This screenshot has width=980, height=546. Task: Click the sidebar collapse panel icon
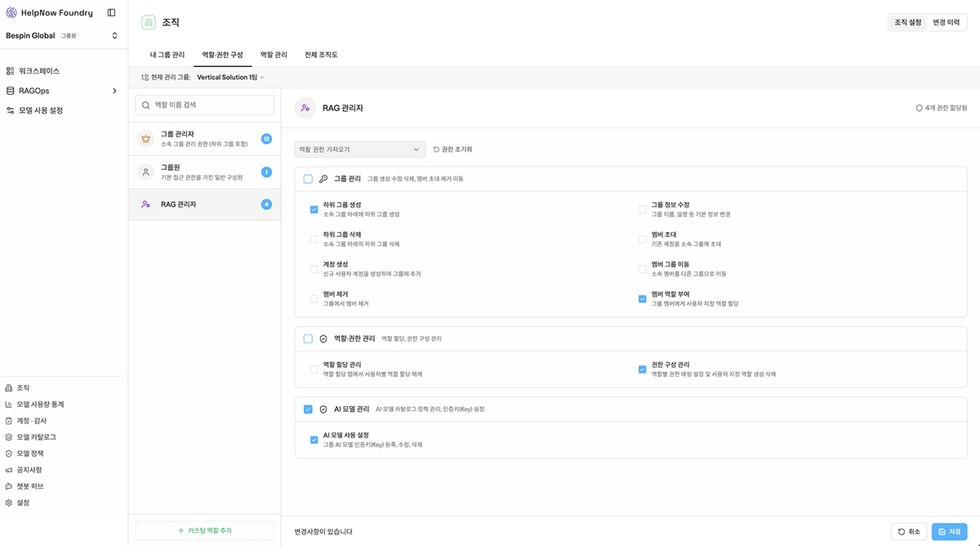click(111, 13)
